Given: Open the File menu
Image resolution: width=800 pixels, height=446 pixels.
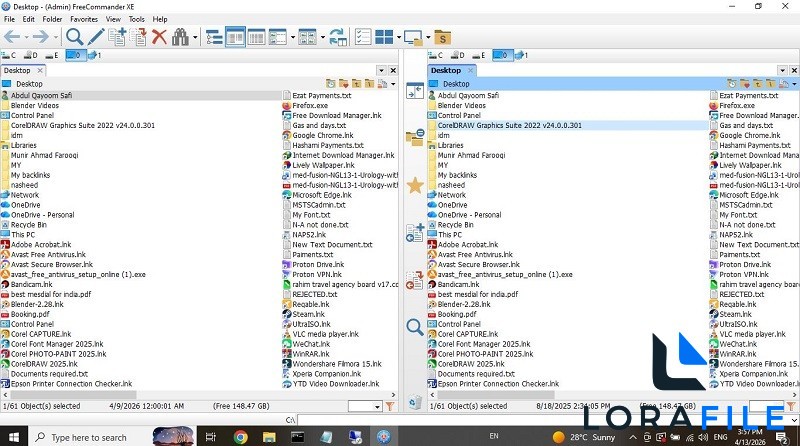Looking at the screenshot, I should [9, 19].
